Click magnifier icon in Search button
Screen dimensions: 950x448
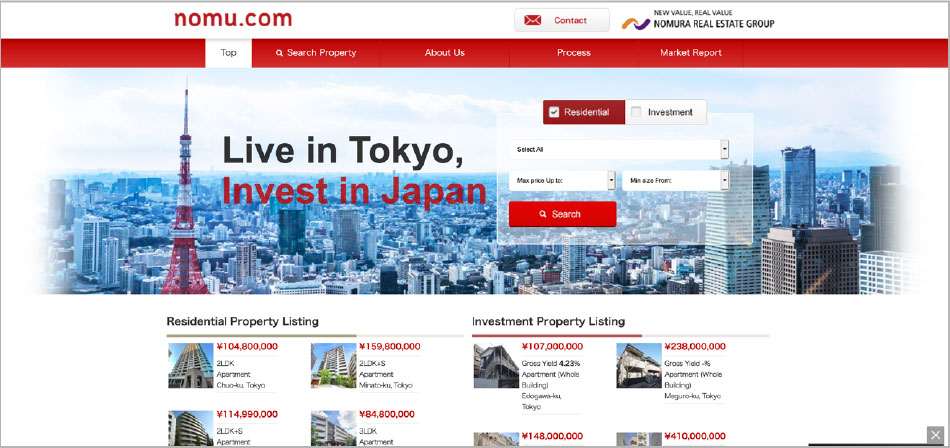coord(543,215)
